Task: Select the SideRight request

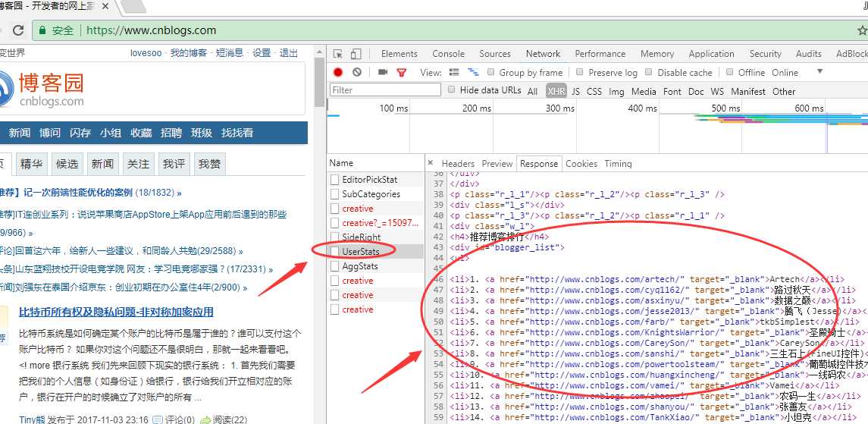Action: (376, 237)
